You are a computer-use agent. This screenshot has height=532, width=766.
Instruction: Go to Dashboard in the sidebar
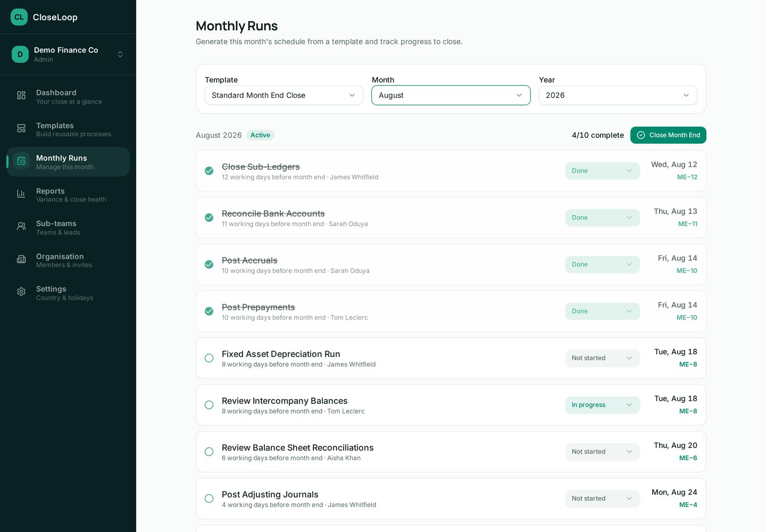(x=68, y=96)
